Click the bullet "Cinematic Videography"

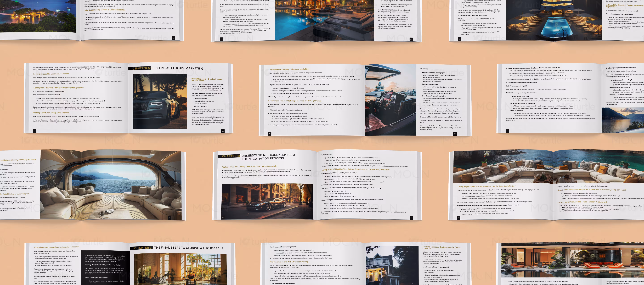[x=430, y=84]
